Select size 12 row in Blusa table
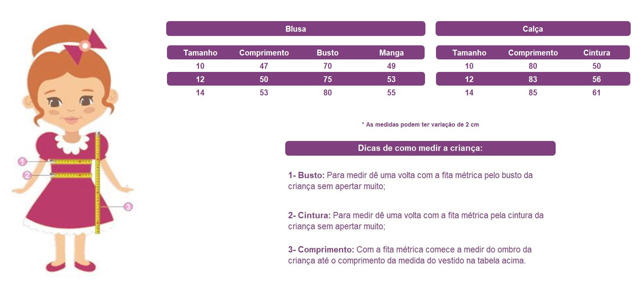644x290 pixels. click(296, 79)
